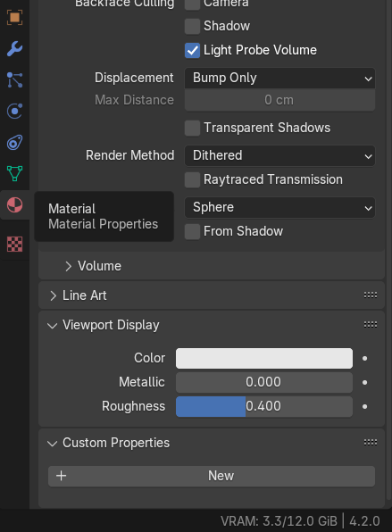392x532 pixels.
Task: Enable Raytraced Transmission
Action: (192, 179)
